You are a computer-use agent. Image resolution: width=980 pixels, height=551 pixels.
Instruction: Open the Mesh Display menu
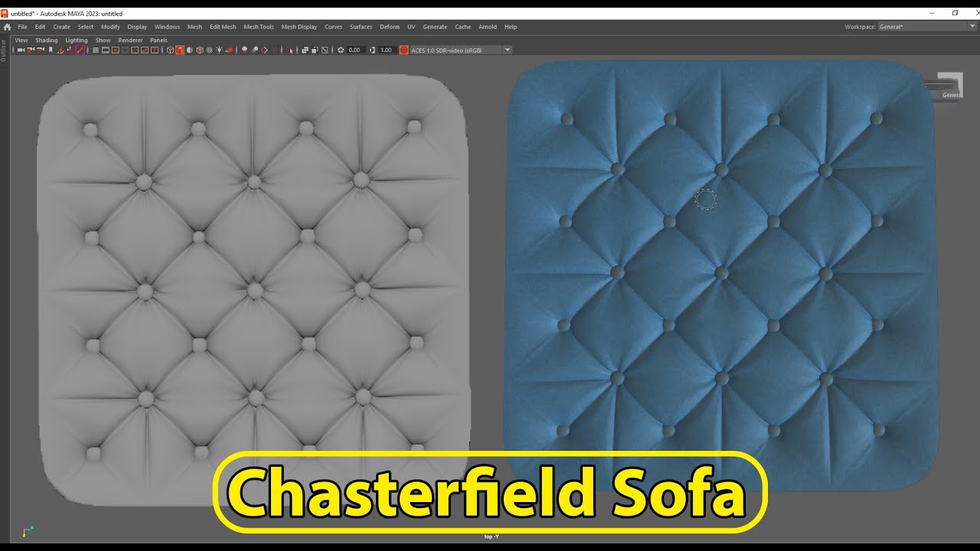pyautogui.click(x=299, y=27)
